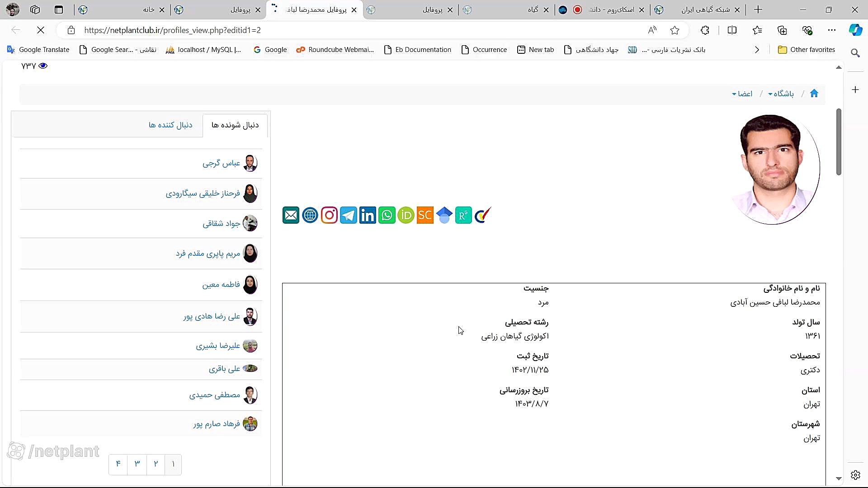Image resolution: width=868 pixels, height=488 pixels.
Task: Switch to دنبال کننده ها tab
Action: tap(170, 125)
